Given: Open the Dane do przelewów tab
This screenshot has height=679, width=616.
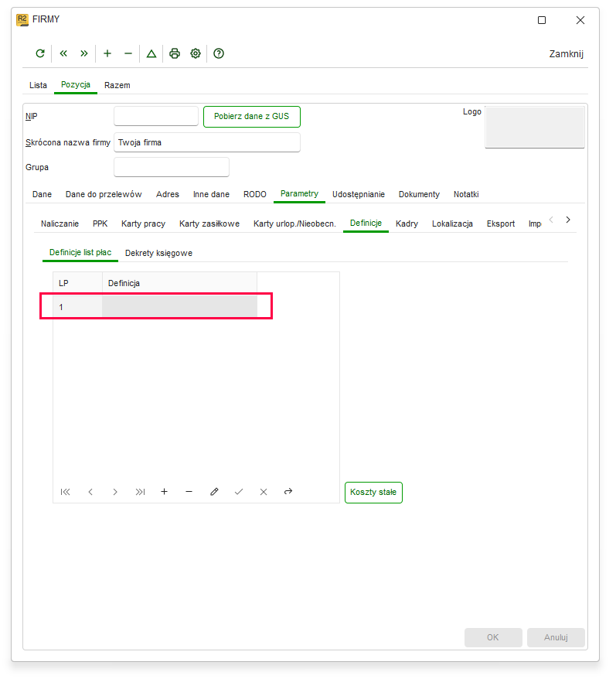Looking at the screenshot, I should click(104, 194).
